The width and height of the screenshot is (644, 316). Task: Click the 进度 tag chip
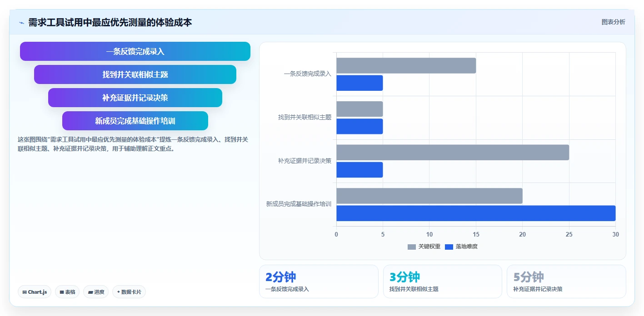pos(96,292)
